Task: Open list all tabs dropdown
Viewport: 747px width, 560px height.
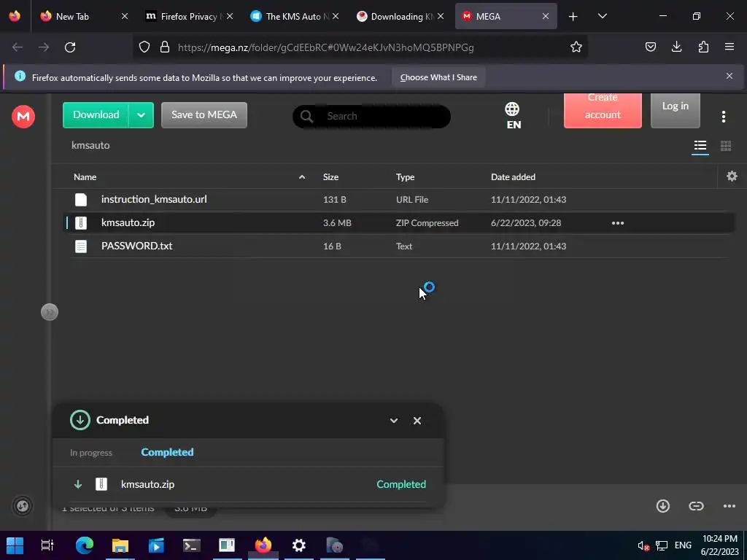Action: (x=602, y=16)
